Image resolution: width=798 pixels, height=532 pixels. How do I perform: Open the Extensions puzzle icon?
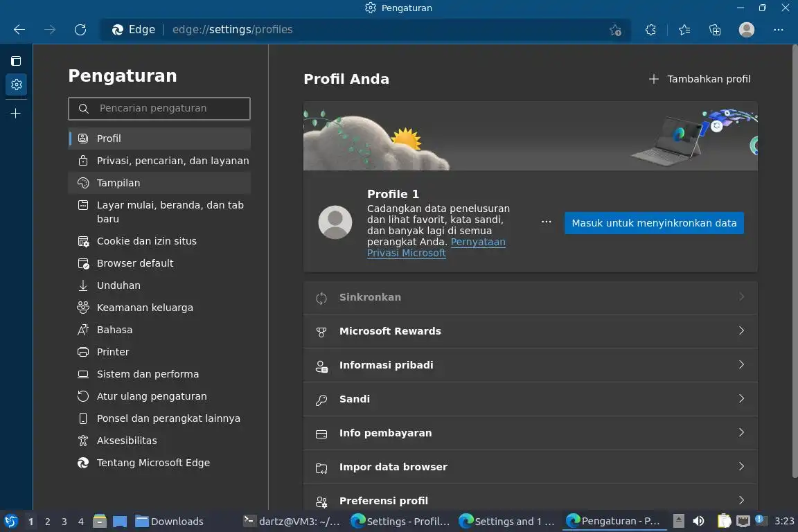[651, 30]
